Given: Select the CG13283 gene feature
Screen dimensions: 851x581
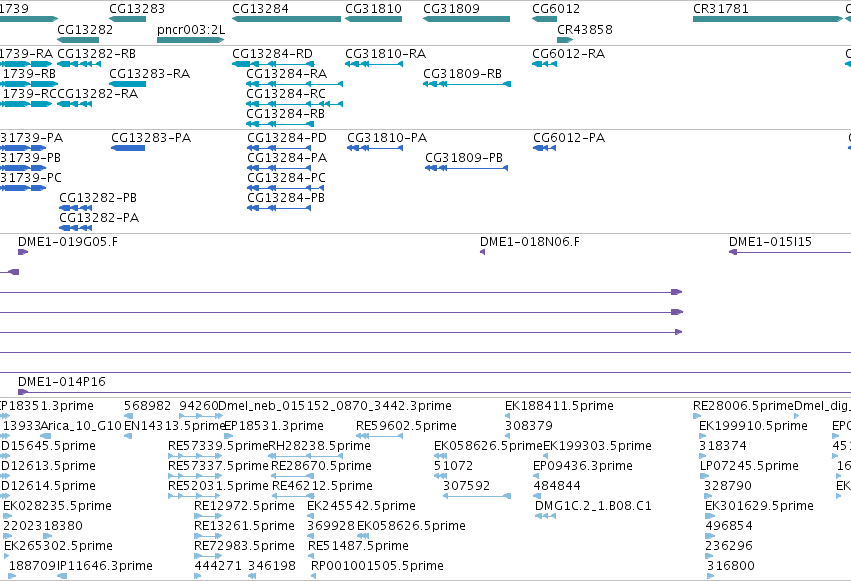Looking at the screenshot, I should point(128,19).
